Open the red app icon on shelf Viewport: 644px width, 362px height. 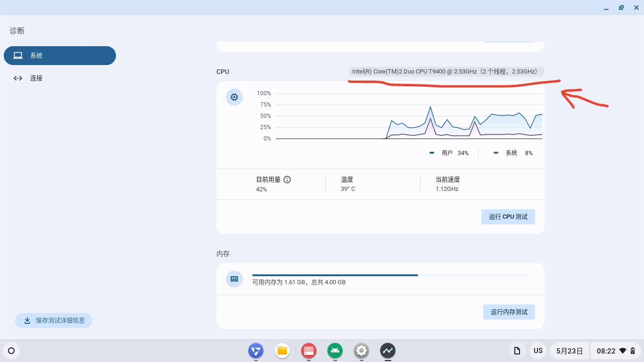(309, 351)
